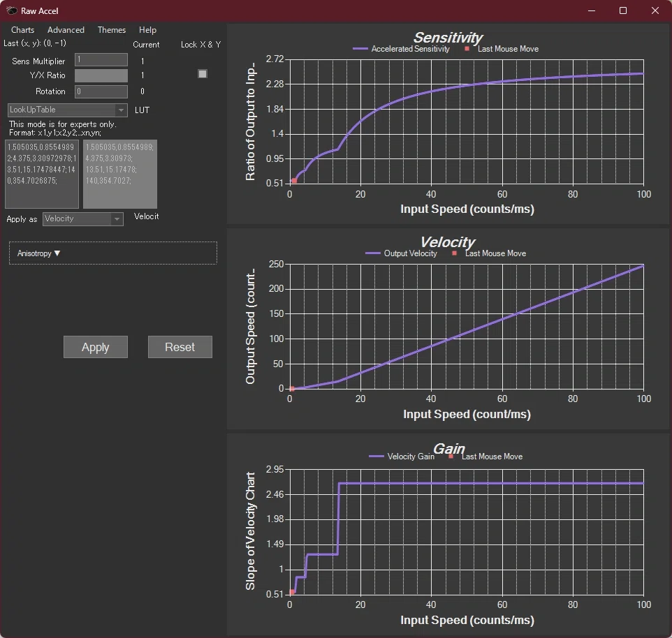Open the Help menu
The image size is (672, 638).
pyautogui.click(x=148, y=30)
